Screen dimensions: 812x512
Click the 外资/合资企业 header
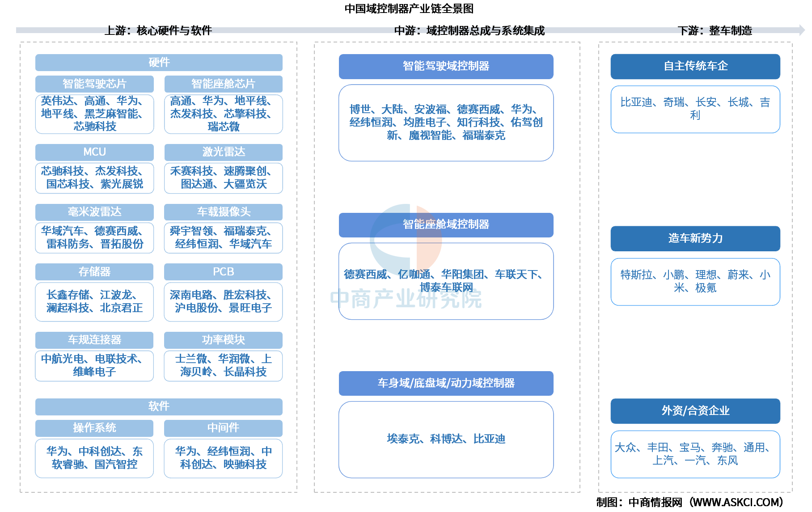click(696, 411)
